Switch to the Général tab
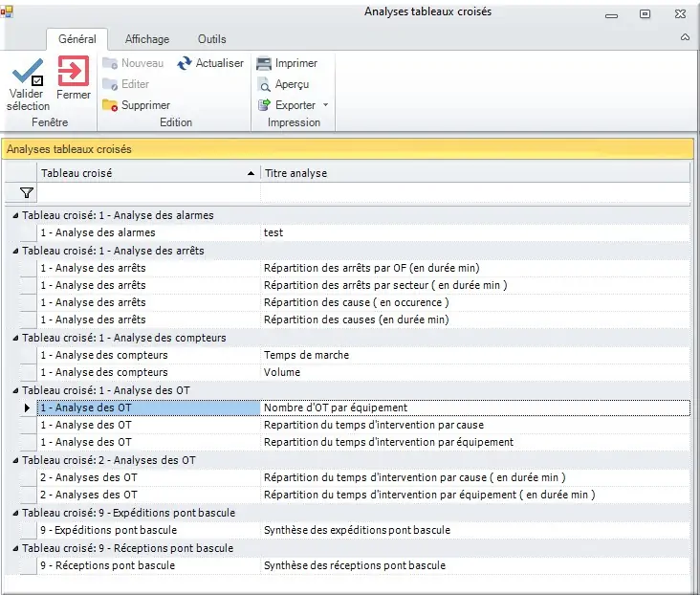700x595 pixels. pos(77,39)
